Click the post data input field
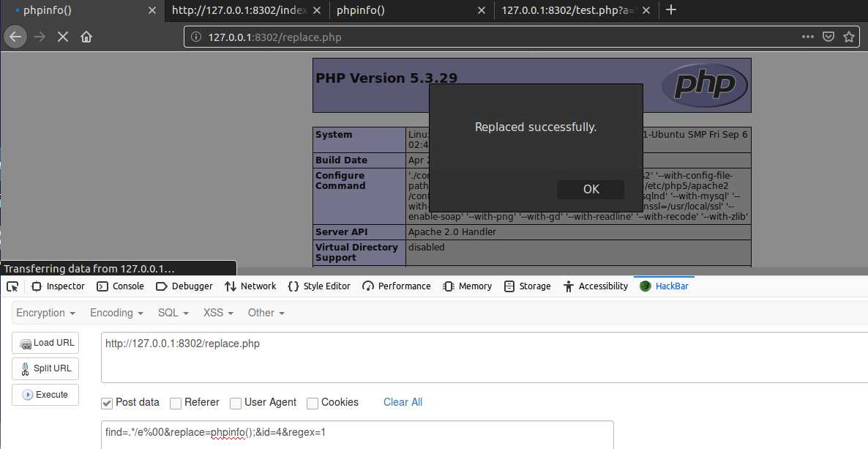868x449 pixels. 357,434
